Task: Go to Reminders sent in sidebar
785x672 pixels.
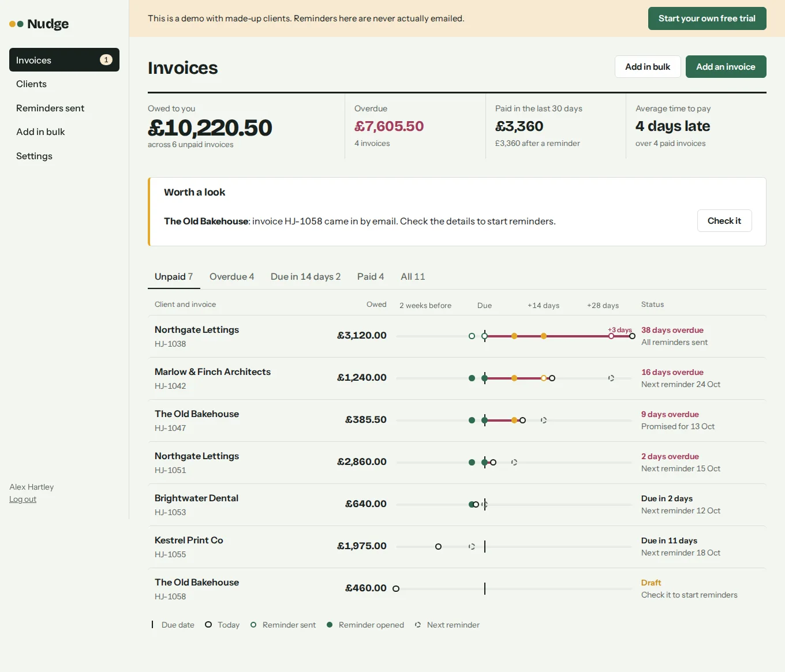Action: click(64, 108)
